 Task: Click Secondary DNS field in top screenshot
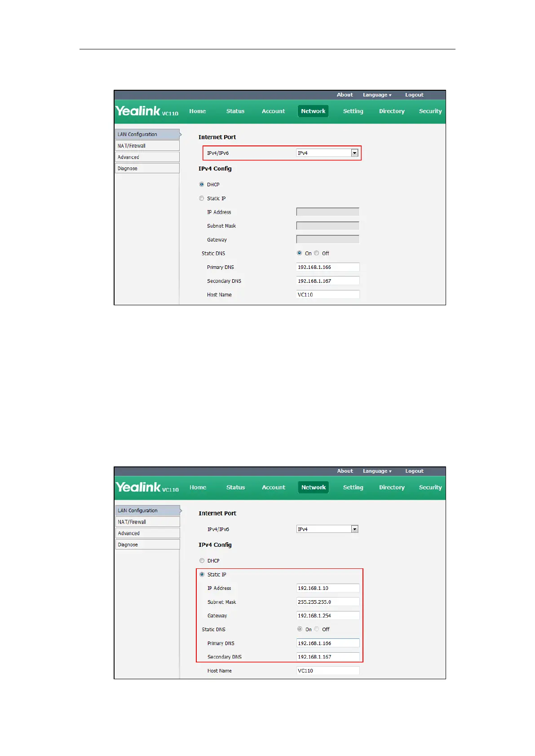(328, 281)
